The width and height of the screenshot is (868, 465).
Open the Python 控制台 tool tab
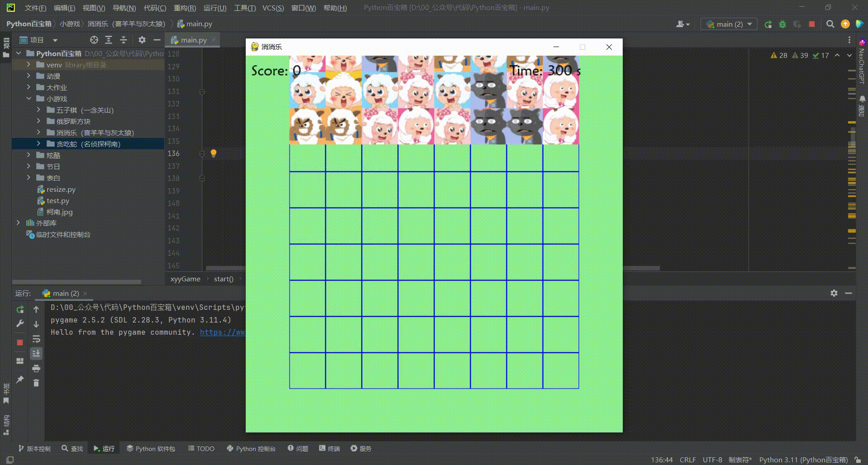pyautogui.click(x=251, y=449)
